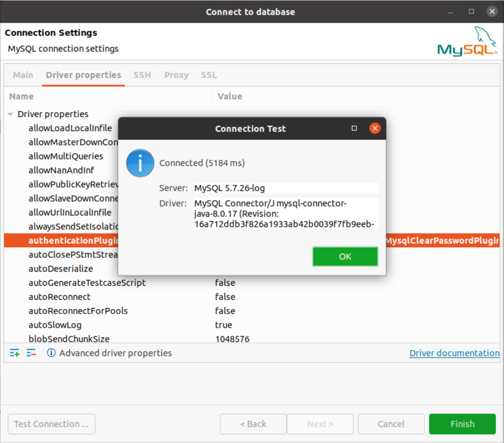Screen dimensions: 504x443
Task: Confirm with the OK button
Action: [345, 257]
